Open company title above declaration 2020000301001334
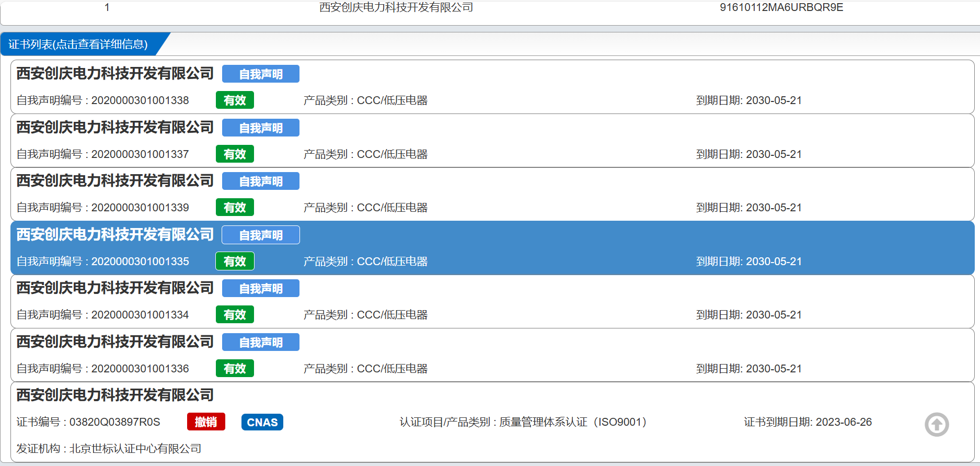Image resolution: width=980 pixels, height=466 pixels. tap(115, 288)
